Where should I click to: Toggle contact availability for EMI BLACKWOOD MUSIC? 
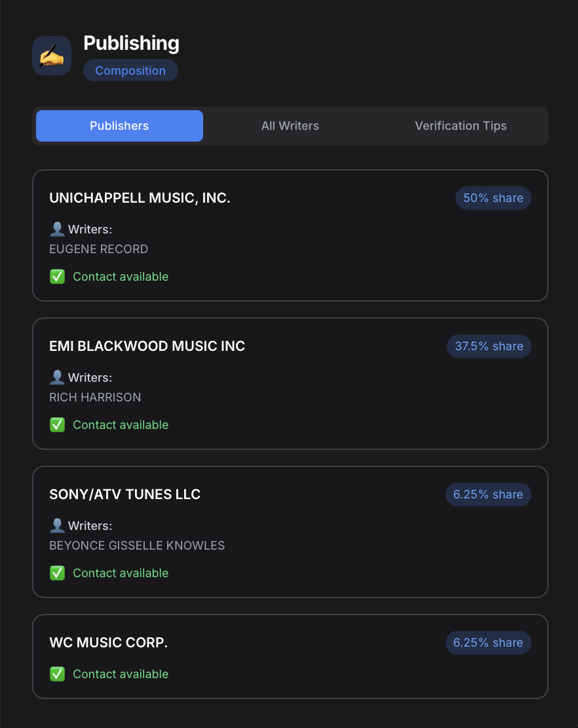[108, 425]
